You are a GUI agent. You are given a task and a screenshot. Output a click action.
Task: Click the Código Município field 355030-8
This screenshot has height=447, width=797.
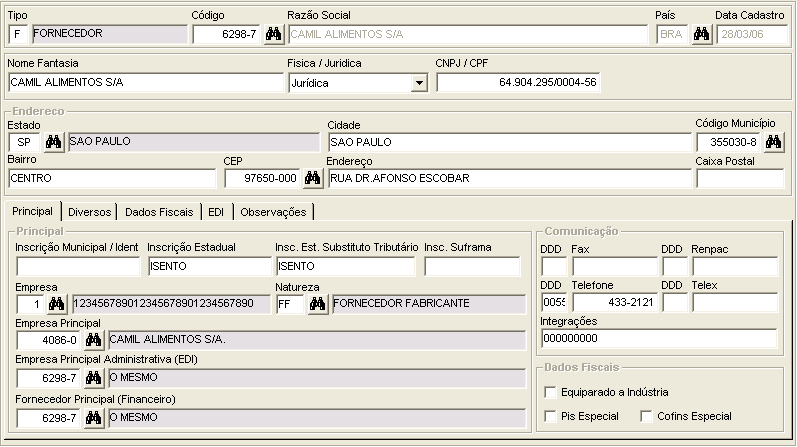728,142
